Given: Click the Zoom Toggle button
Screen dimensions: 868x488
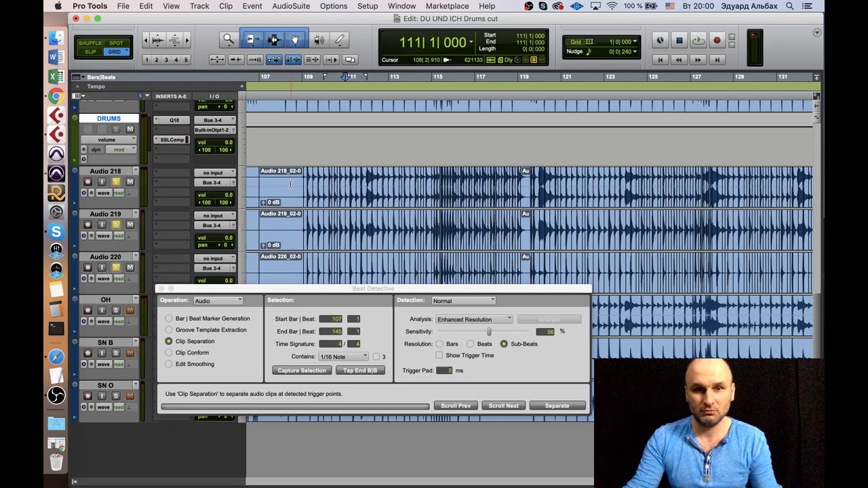Looking at the screenshot, I should (x=217, y=60).
